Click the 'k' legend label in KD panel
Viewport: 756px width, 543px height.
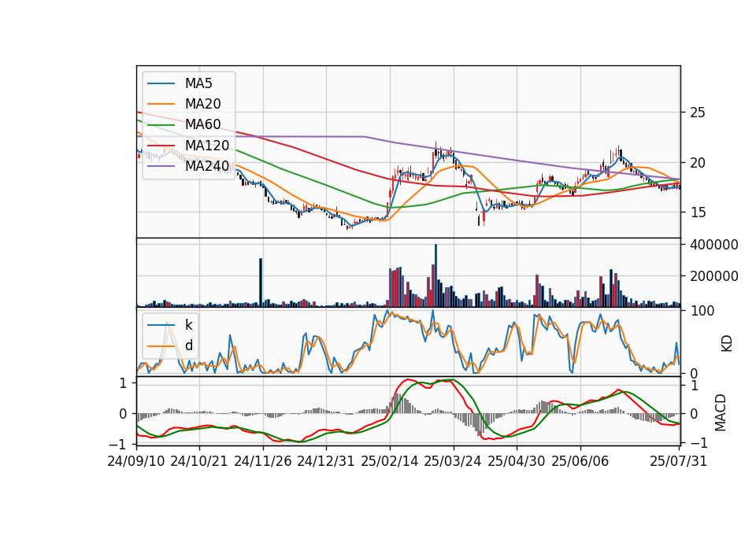pyautogui.click(x=188, y=325)
